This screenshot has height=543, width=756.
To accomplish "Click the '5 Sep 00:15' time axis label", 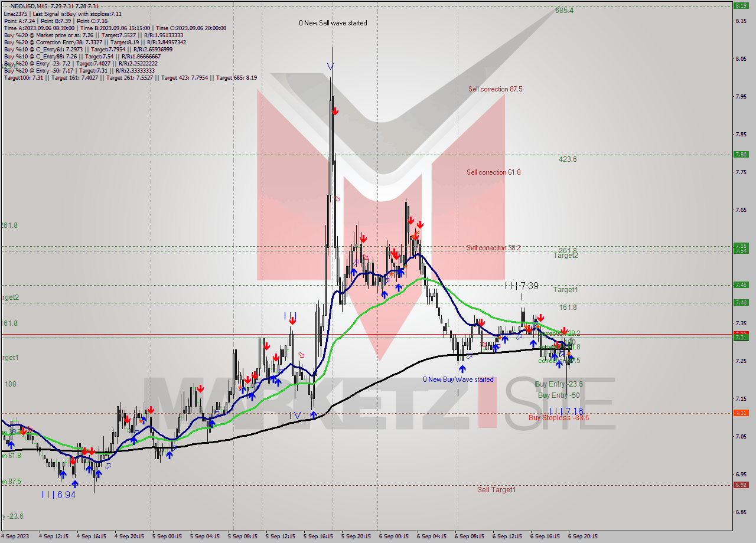I will pyautogui.click(x=167, y=537).
